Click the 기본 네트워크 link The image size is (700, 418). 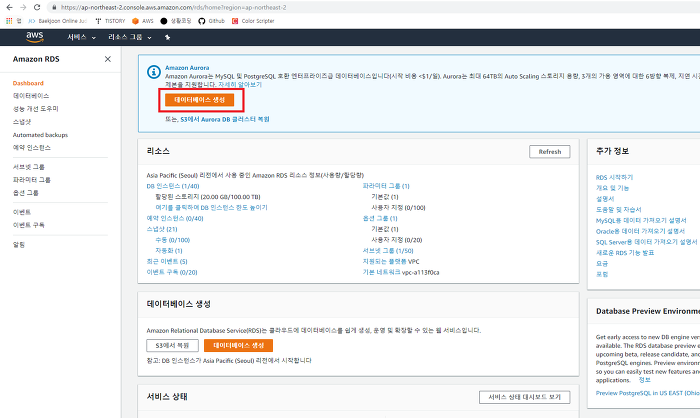click(x=381, y=272)
